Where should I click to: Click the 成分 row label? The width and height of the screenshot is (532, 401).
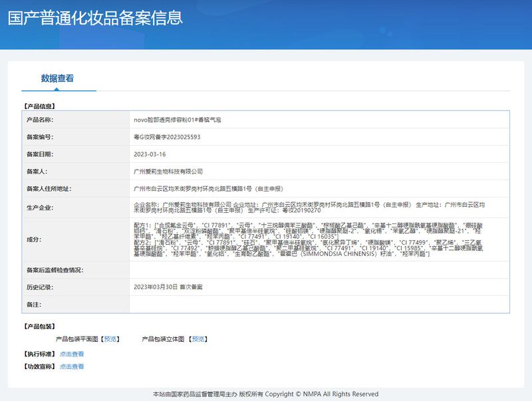[x=34, y=239]
